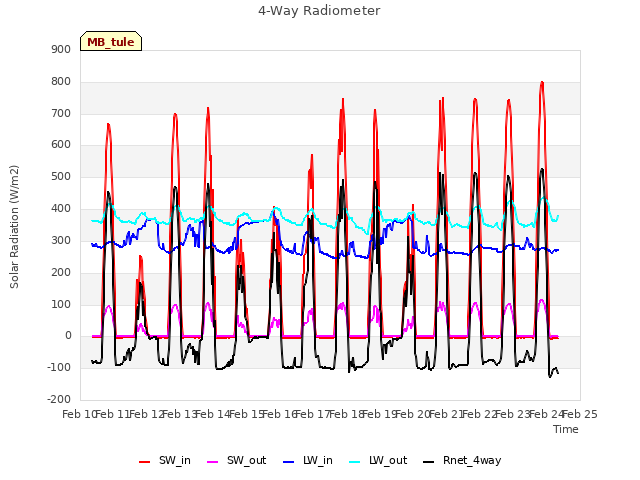Image resolution: width=640 pixels, height=480 pixels.
Task: Toggle the LW_in legend entry
Action: coord(308,460)
